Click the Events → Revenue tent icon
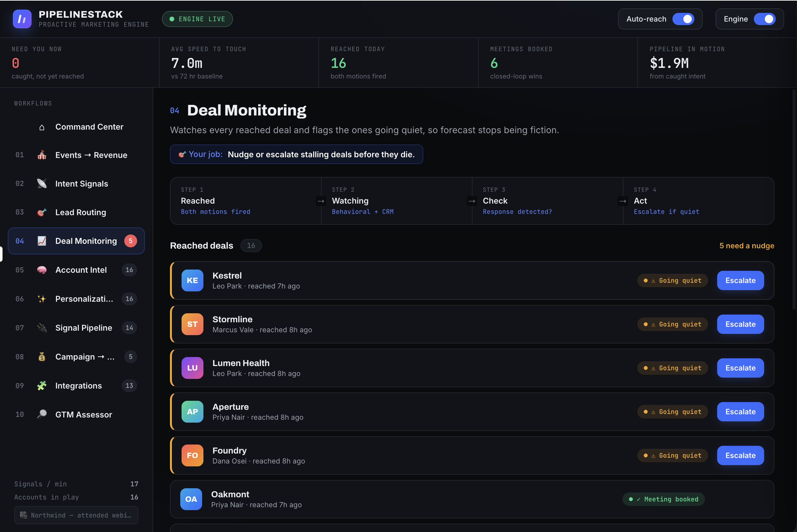The height and width of the screenshot is (532, 797). tap(42, 155)
